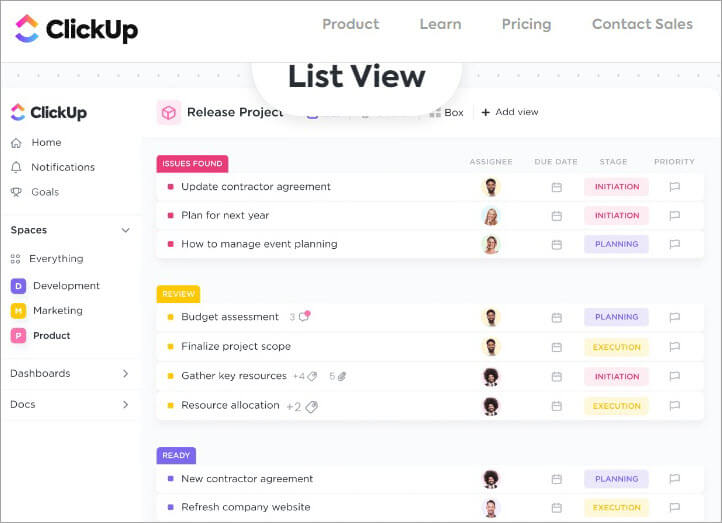This screenshot has height=523, width=722.
Task: Open the Development space
Action: pos(66,286)
